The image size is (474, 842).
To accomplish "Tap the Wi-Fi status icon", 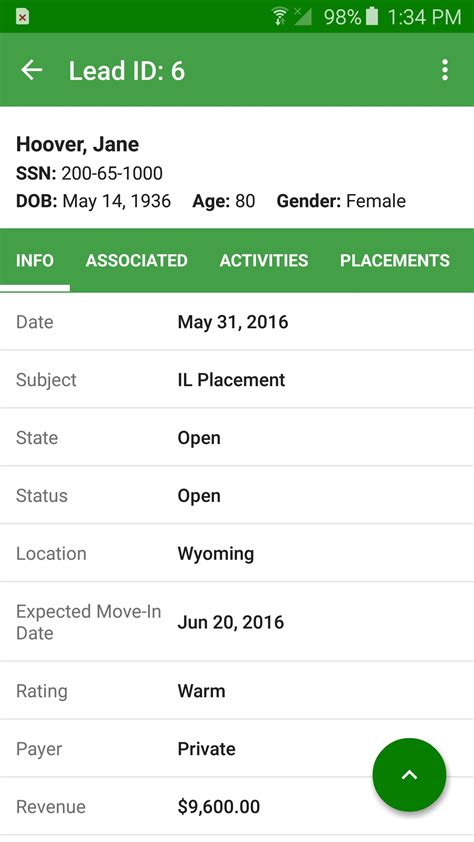I will point(280,17).
